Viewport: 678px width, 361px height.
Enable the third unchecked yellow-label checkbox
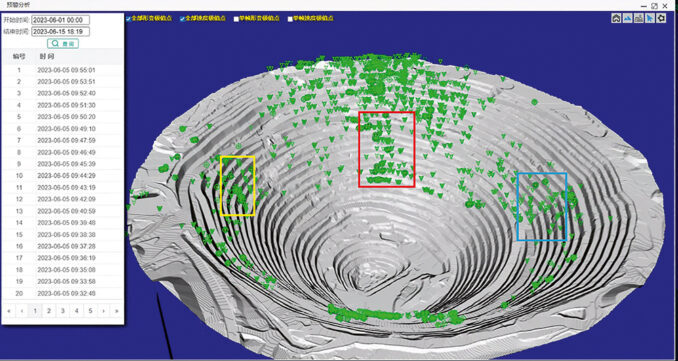(x=237, y=19)
